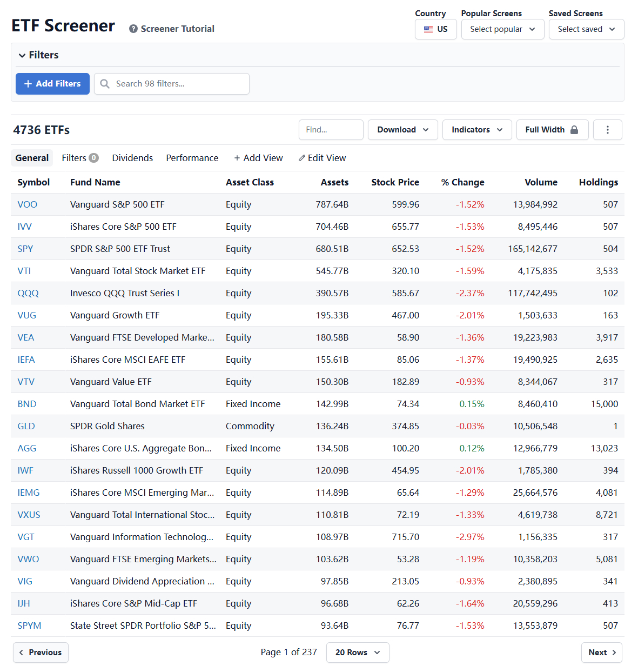Open the AGG ticker link

pyautogui.click(x=26, y=448)
